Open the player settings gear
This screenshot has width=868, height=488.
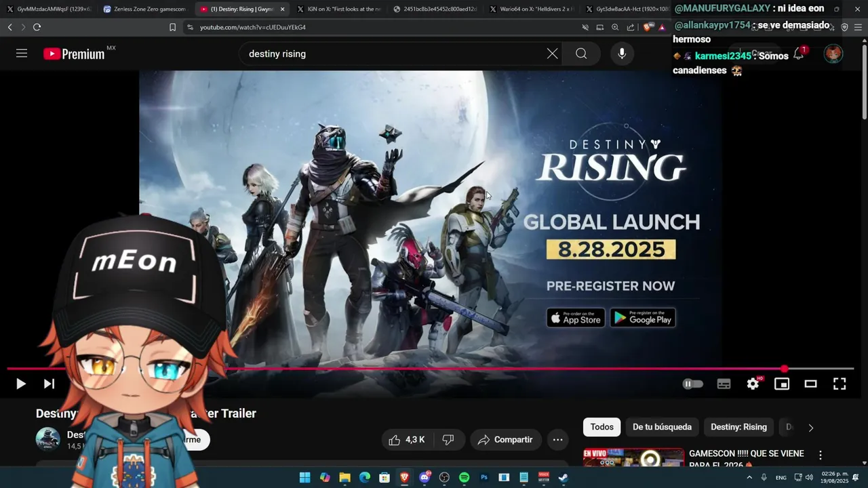pyautogui.click(x=753, y=384)
